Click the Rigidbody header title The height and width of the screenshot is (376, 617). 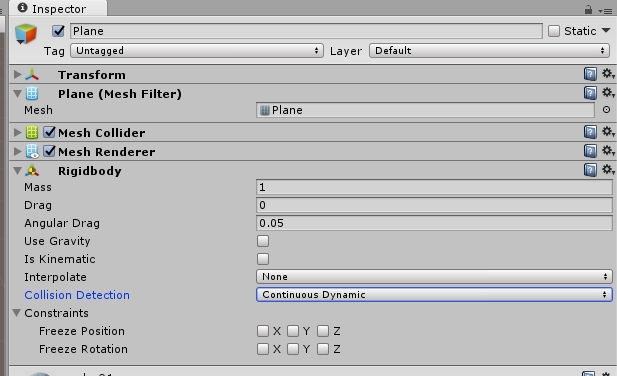(90, 171)
